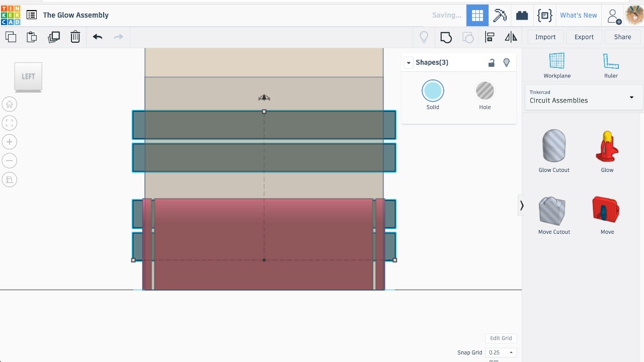Click the Share button

point(622,37)
